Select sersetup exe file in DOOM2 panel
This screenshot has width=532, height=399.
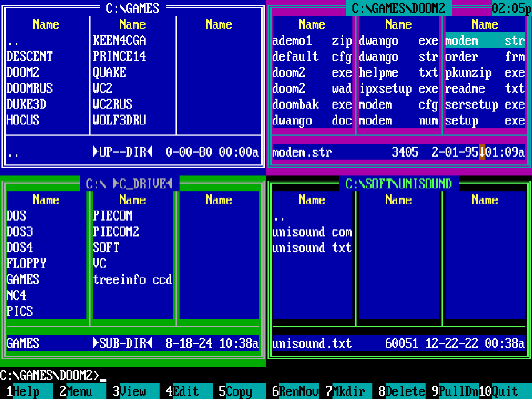point(485,104)
